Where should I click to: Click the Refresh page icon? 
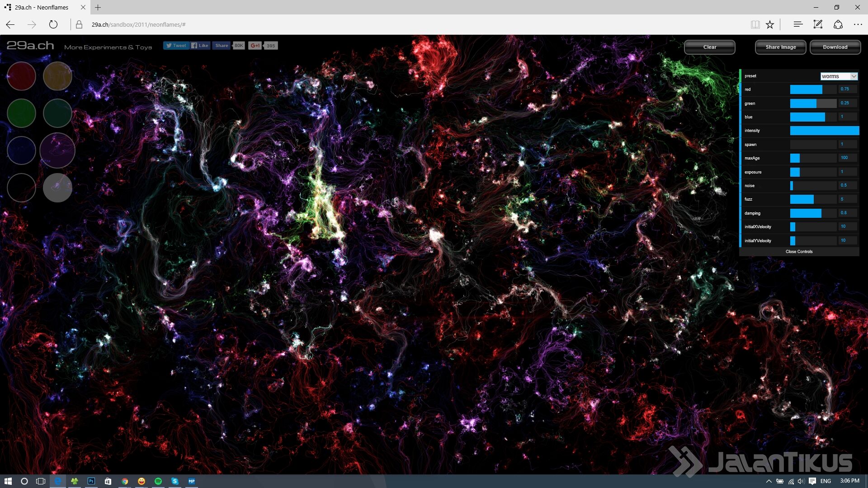[x=53, y=24]
